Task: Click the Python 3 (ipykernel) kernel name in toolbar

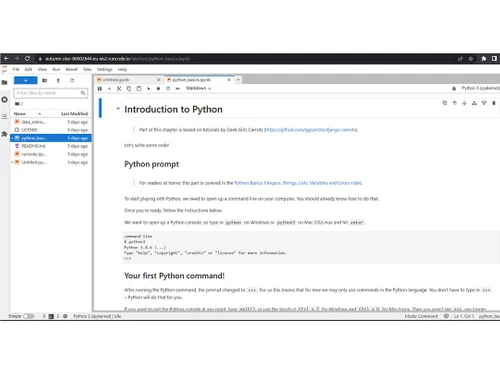Action: click(480, 88)
